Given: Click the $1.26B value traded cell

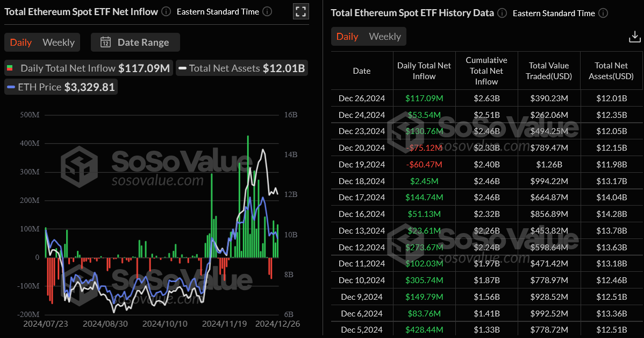Looking at the screenshot, I should coord(549,165).
